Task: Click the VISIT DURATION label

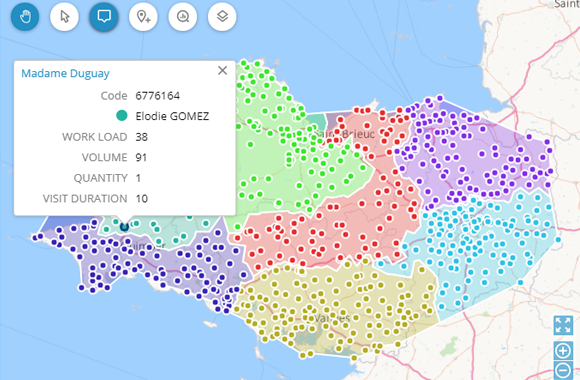Action: (x=85, y=199)
